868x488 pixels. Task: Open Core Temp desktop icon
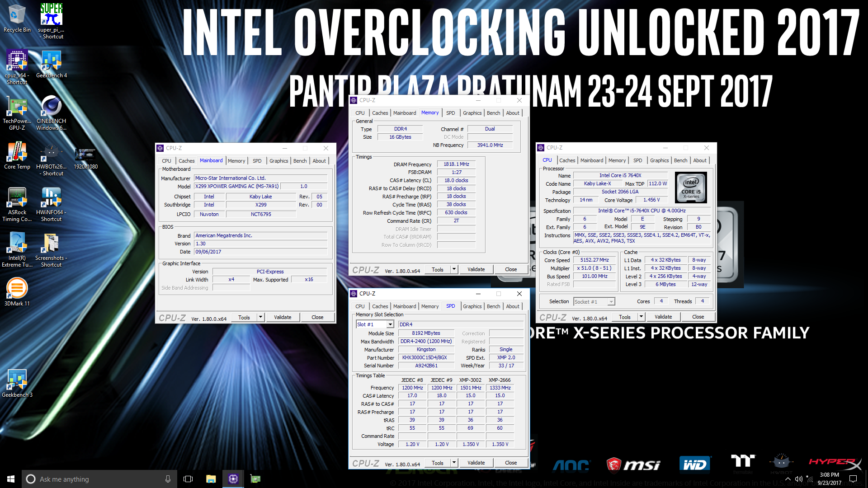point(17,155)
